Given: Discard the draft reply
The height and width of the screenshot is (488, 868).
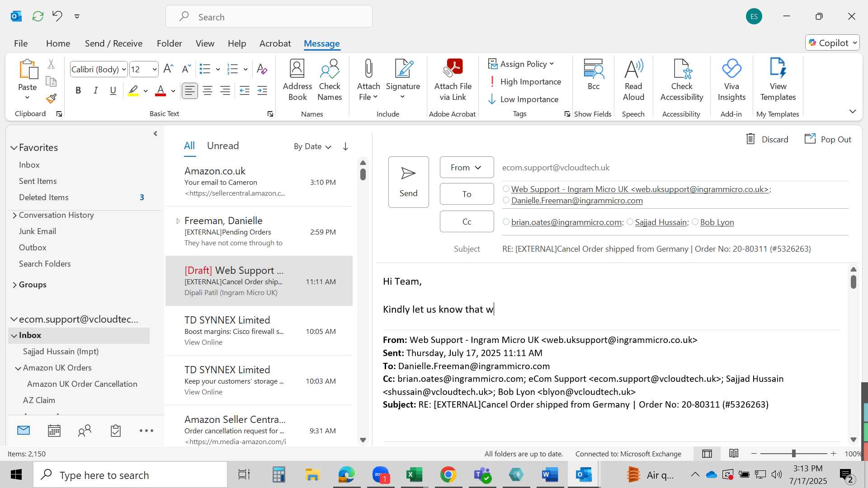Looking at the screenshot, I should tap(767, 139).
